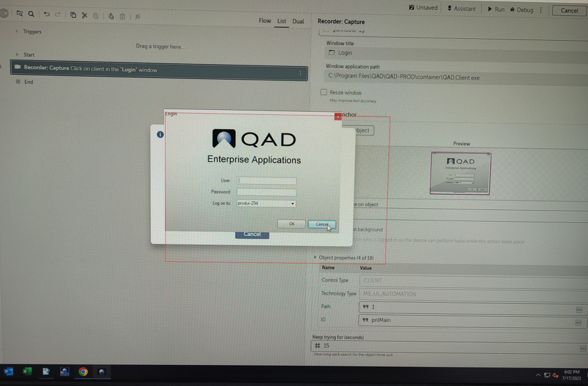Click the blue Cancel button behind the Login window
This screenshot has width=588, height=386.
[x=252, y=235]
